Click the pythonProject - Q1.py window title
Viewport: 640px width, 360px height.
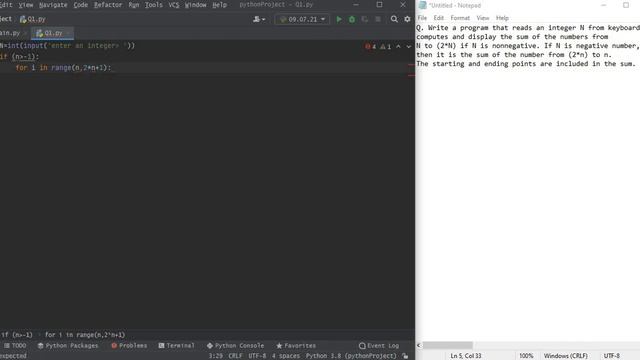[276, 5]
